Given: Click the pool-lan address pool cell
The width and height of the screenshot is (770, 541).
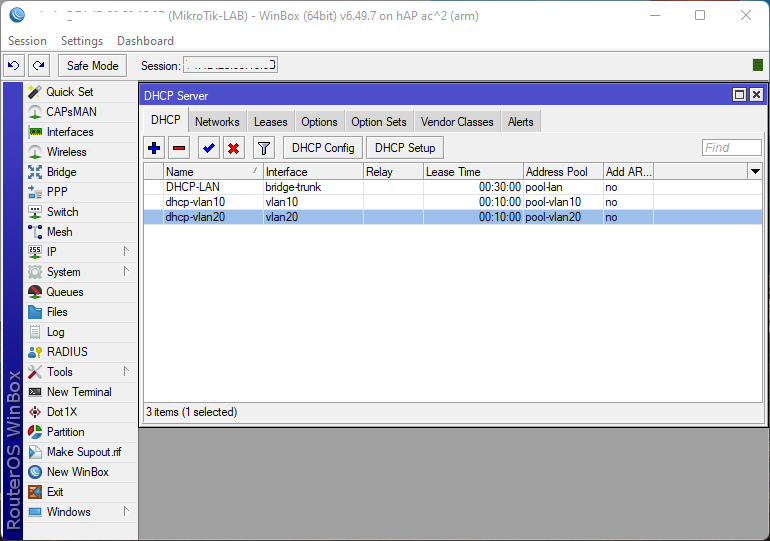Looking at the screenshot, I should [563, 187].
